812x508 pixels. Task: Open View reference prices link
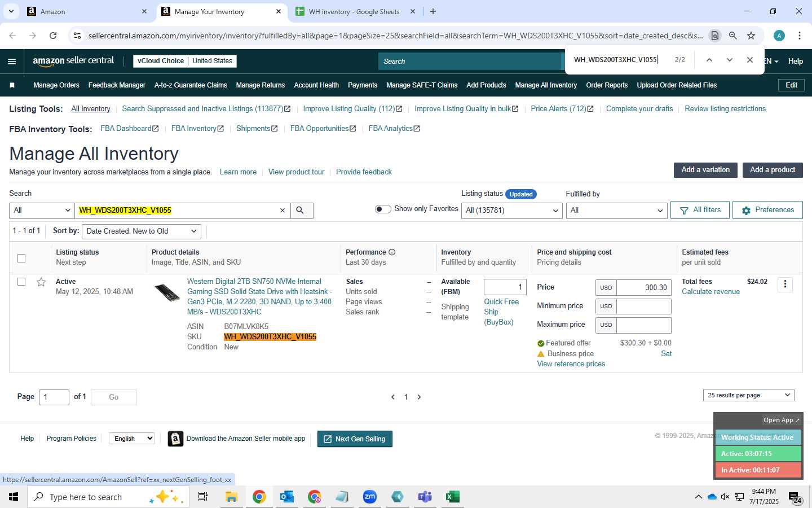pyautogui.click(x=571, y=364)
